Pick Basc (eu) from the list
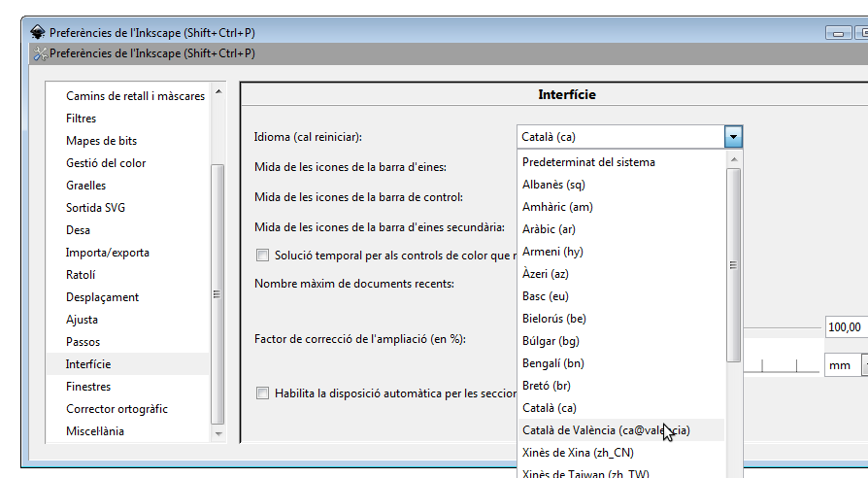Viewport: 868px width, 478px height. (621, 296)
